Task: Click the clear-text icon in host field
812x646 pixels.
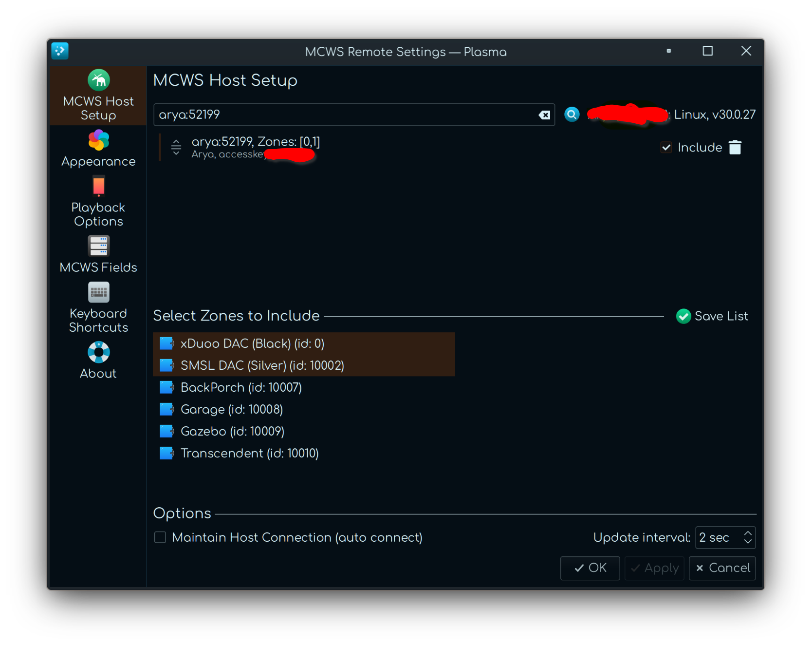Action: tap(544, 115)
